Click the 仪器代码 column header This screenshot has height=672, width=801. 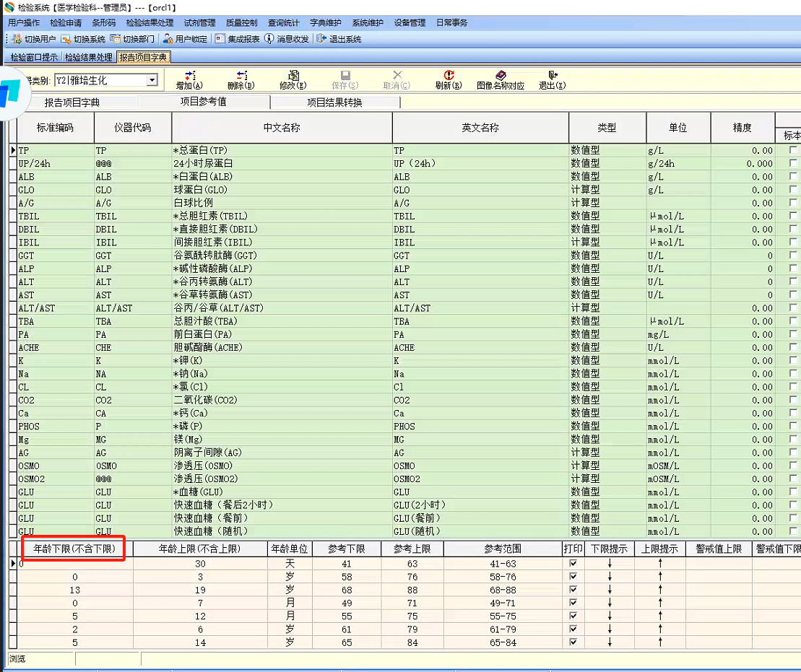point(133,128)
